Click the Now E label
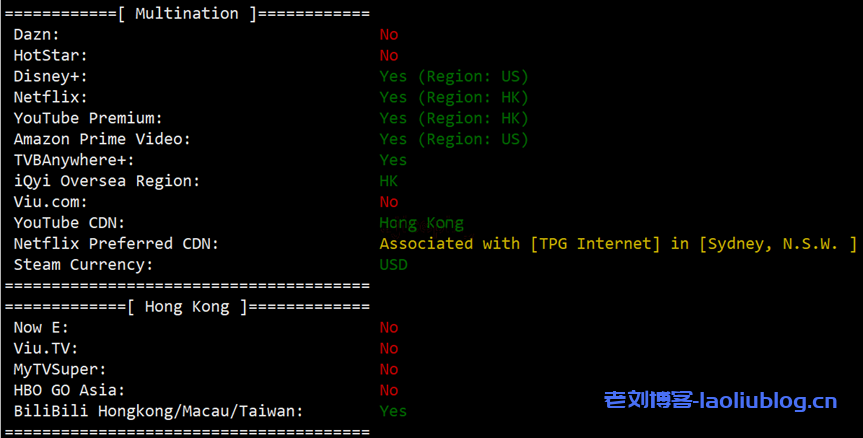Screen dimensions: 863x438 click(41, 328)
